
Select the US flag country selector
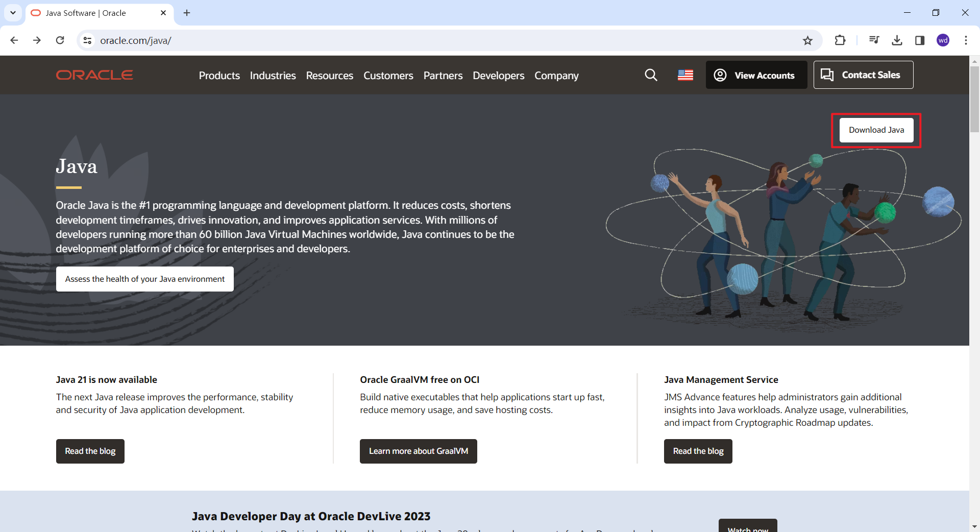[x=685, y=75]
